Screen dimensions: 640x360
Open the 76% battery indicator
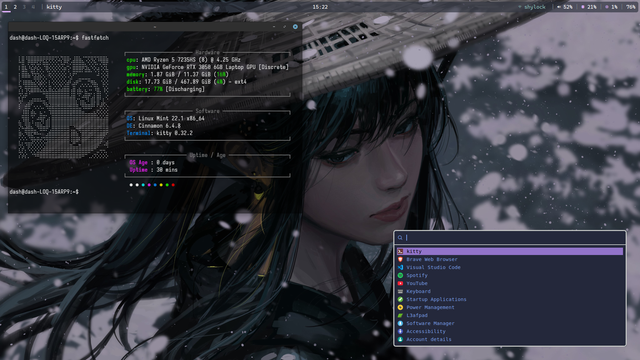[x=631, y=7]
